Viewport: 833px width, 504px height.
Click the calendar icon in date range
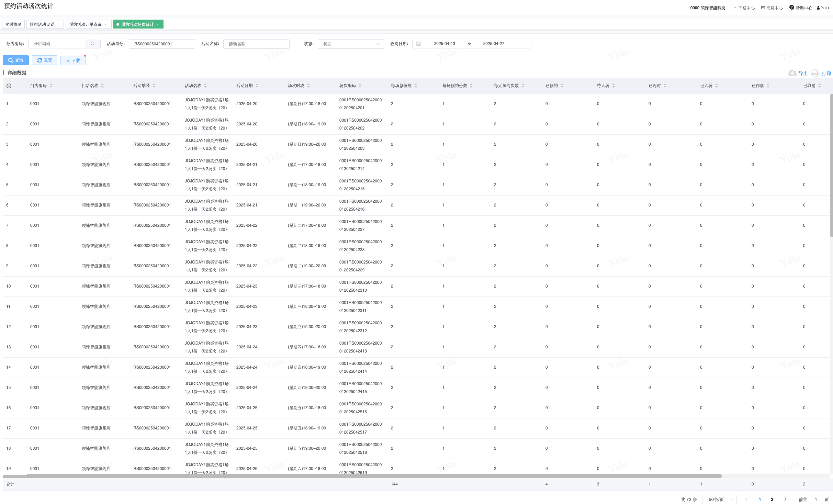point(418,44)
